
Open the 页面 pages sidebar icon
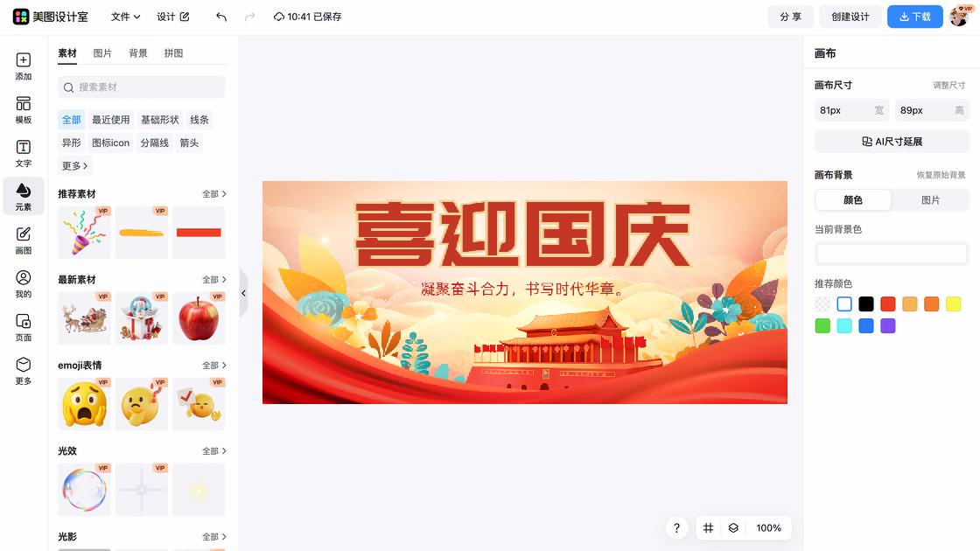pyautogui.click(x=23, y=327)
